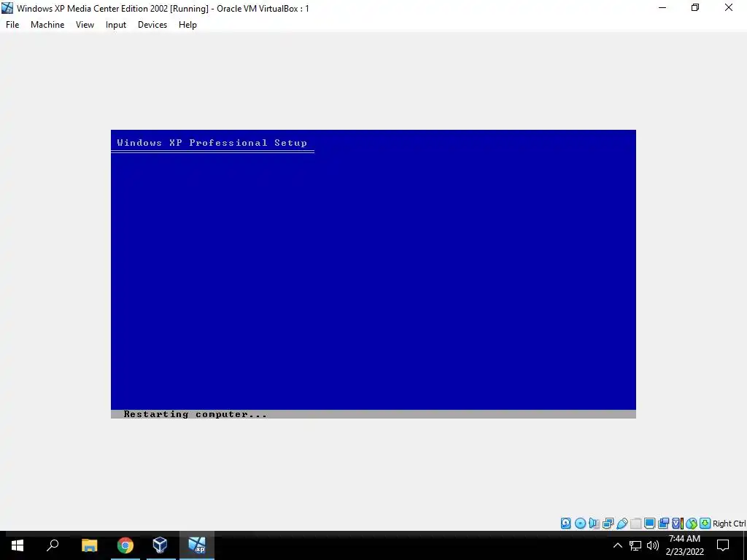The width and height of the screenshot is (747, 560).
Task: Click the grayed shared folders indicator
Action: [x=636, y=524]
